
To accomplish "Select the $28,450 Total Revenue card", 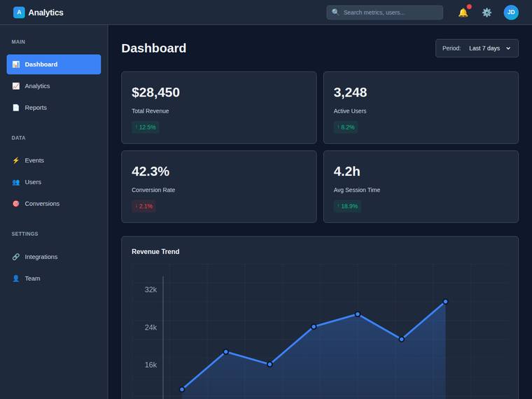I will [x=219, y=108].
